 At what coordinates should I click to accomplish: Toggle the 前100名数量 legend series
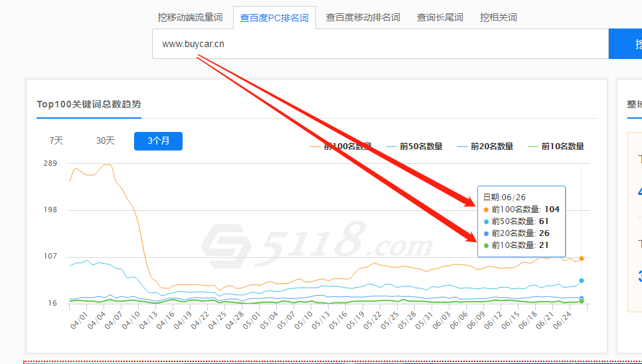341,147
